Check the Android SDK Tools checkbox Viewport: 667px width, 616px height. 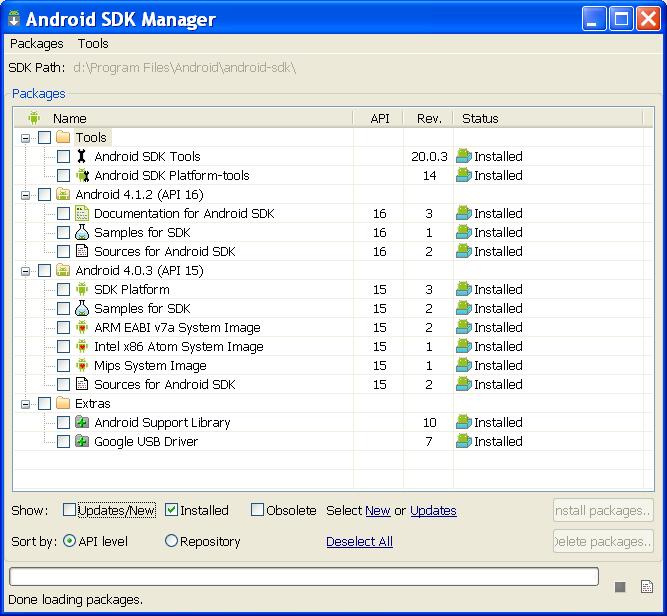[63, 156]
